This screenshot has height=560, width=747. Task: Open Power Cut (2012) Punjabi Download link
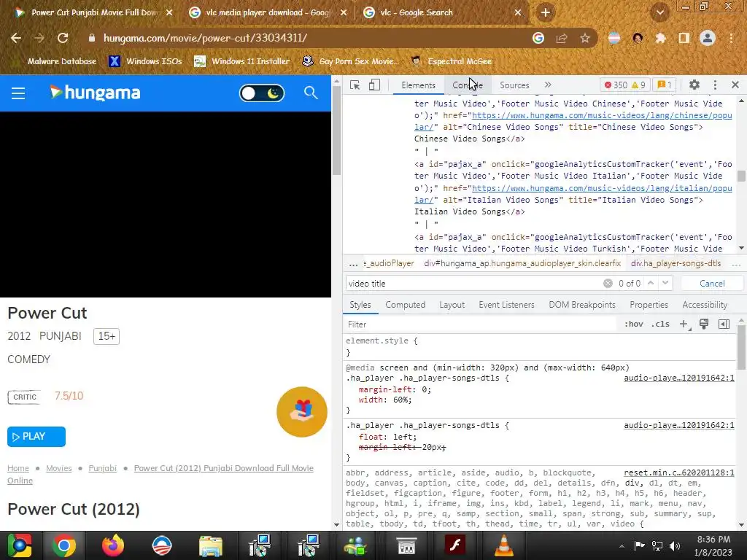[223, 468]
